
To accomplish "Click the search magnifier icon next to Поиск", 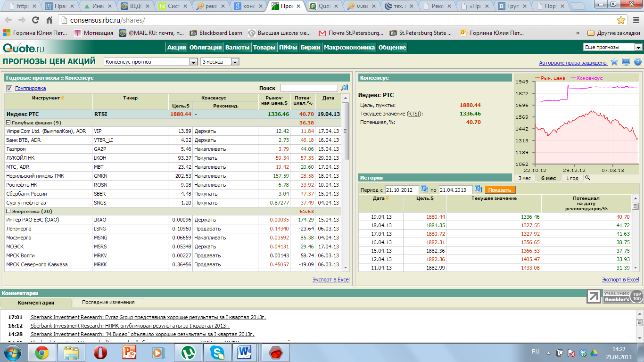I will [x=344, y=88].
